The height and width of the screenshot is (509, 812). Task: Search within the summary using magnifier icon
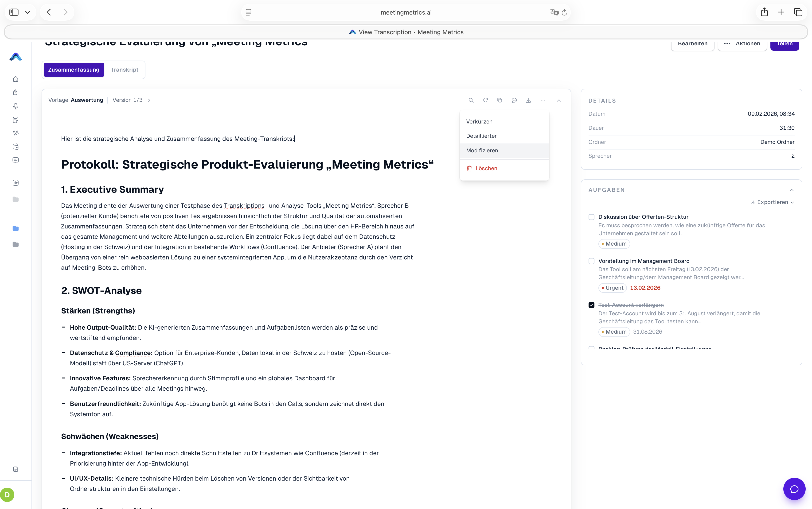(x=471, y=100)
